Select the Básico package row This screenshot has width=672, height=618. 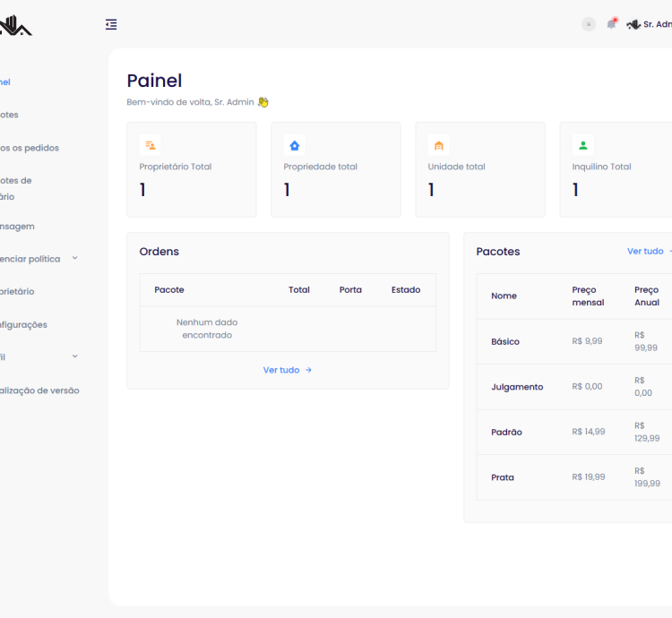pos(505,341)
